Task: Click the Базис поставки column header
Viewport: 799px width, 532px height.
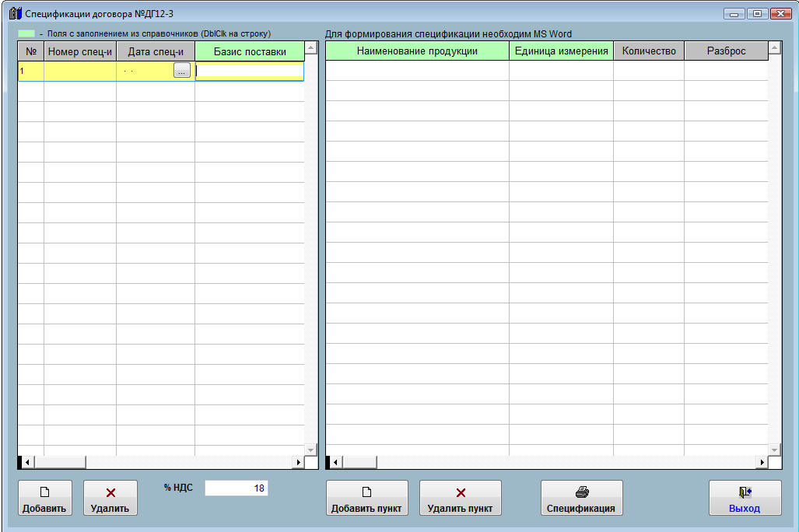Action: pyautogui.click(x=250, y=51)
